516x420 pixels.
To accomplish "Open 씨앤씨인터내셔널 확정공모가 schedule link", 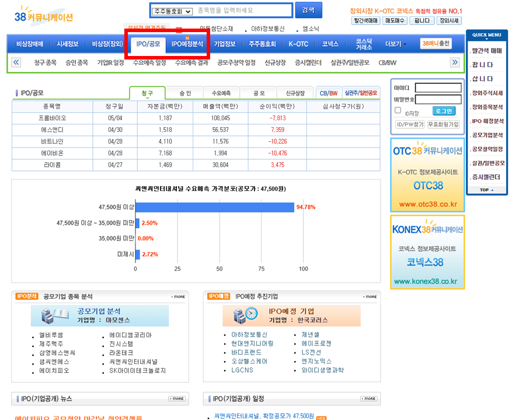I will coord(264,416).
